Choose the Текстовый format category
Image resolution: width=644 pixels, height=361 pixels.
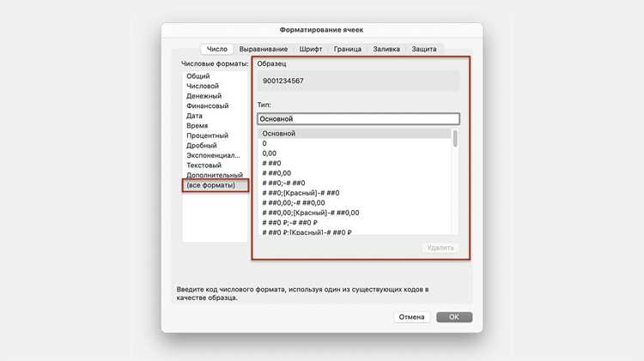(216, 165)
